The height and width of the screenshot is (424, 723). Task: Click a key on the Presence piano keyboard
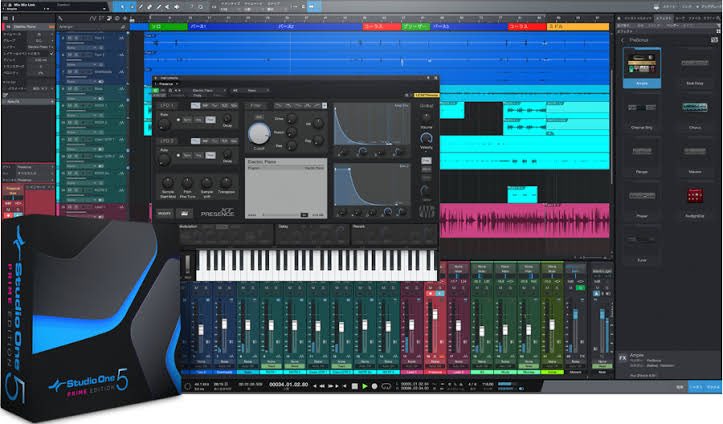[316, 265]
